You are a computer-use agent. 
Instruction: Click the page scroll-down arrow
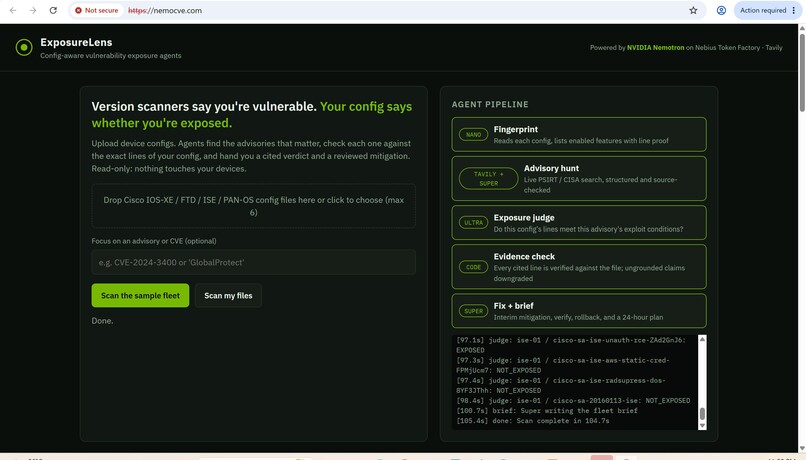point(802,449)
